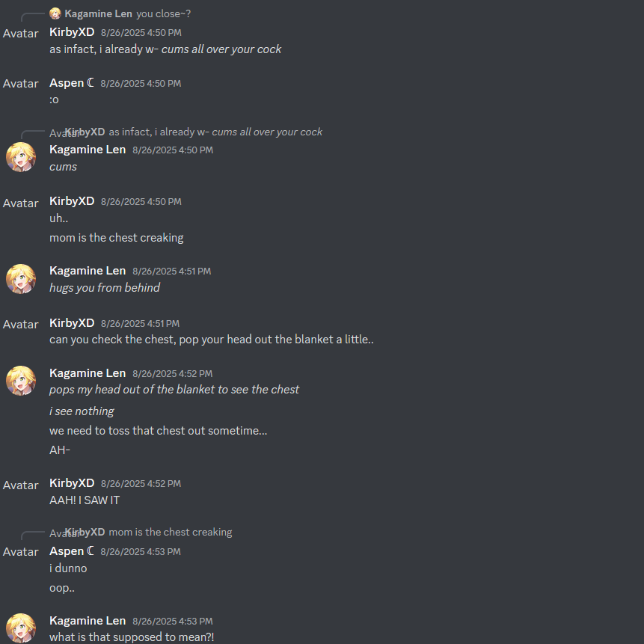Image resolution: width=644 pixels, height=644 pixels.
Task: Select the 'what is that supposed to mean?!' message
Action: (132, 637)
